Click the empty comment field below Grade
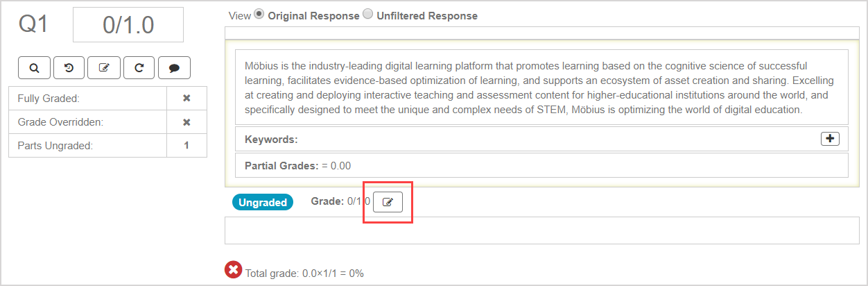 [x=541, y=230]
